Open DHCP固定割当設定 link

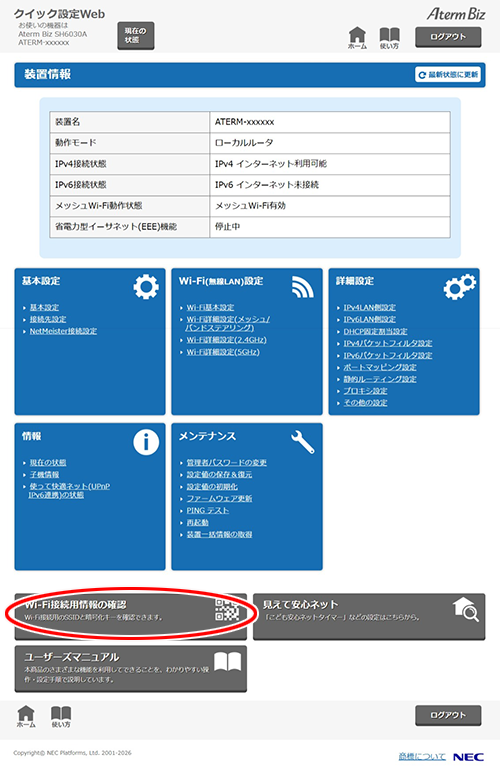click(375, 331)
